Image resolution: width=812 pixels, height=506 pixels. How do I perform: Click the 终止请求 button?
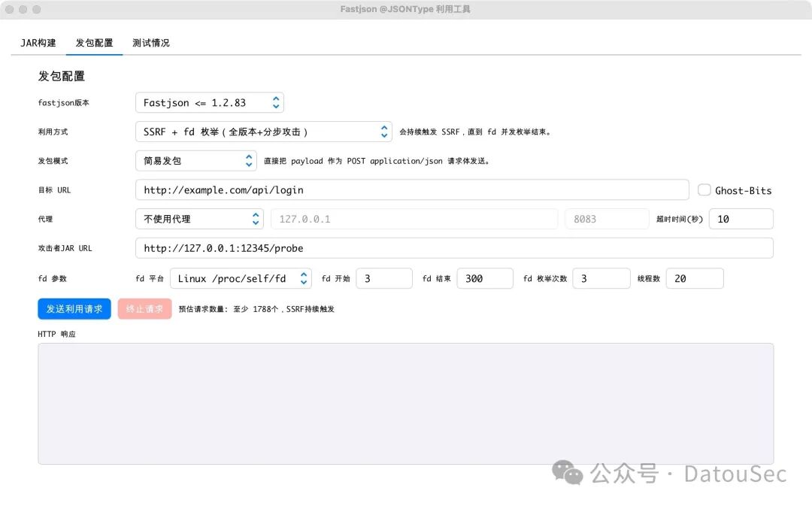click(x=144, y=309)
